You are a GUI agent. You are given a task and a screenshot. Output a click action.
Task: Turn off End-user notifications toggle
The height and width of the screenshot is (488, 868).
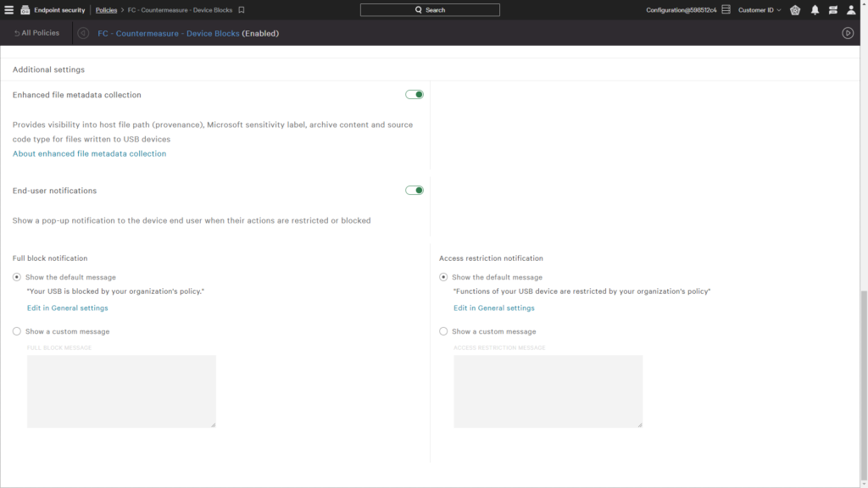point(415,191)
